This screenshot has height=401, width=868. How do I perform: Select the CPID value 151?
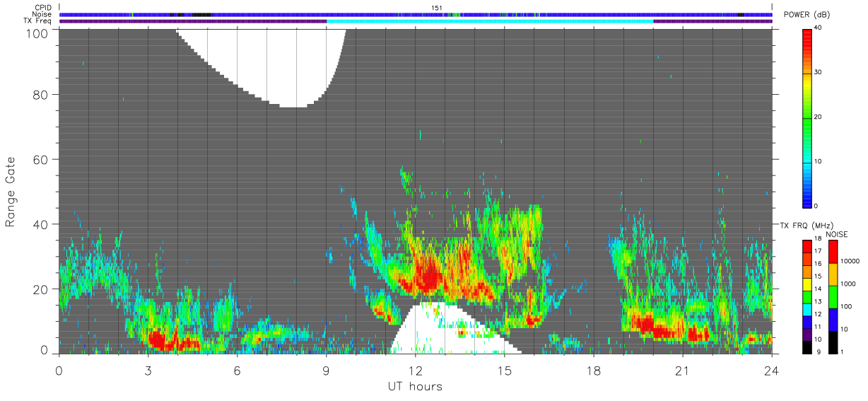coord(437,8)
